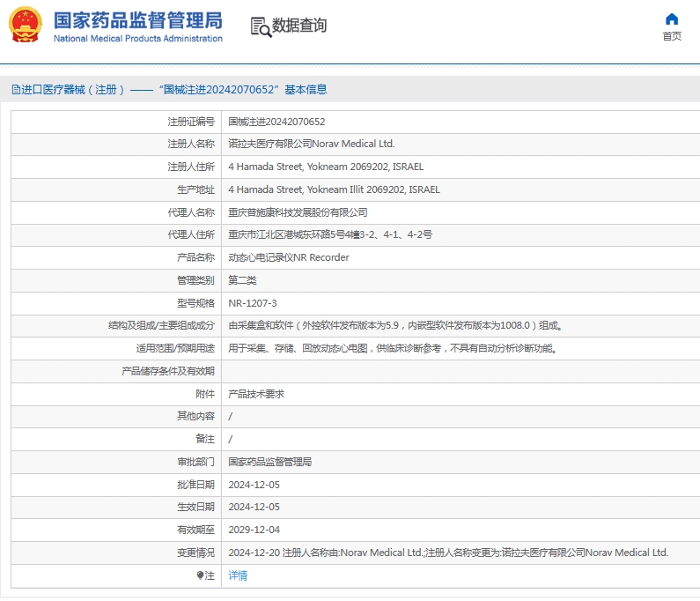The image size is (700, 601).
Task: Select model spec NR-1207-3
Action: coord(252,303)
